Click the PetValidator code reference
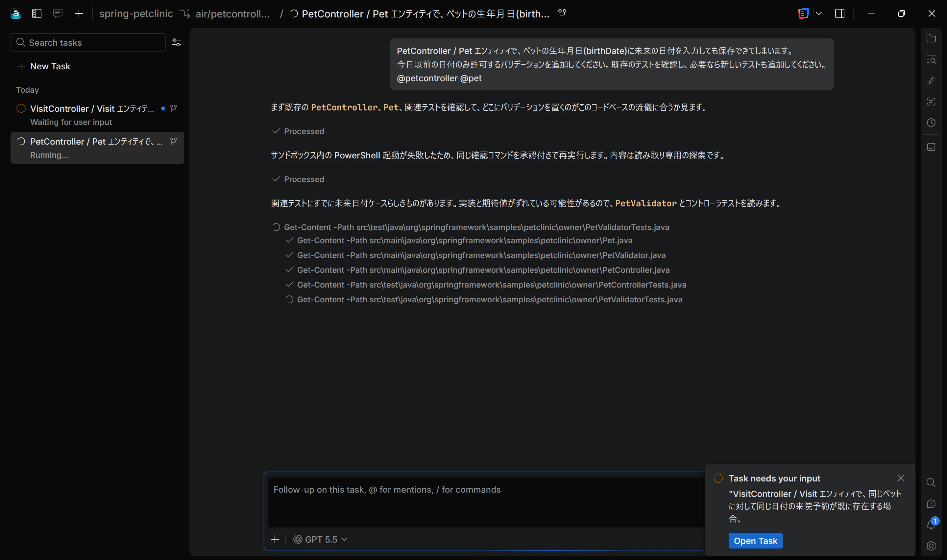947x560 pixels. click(x=646, y=203)
